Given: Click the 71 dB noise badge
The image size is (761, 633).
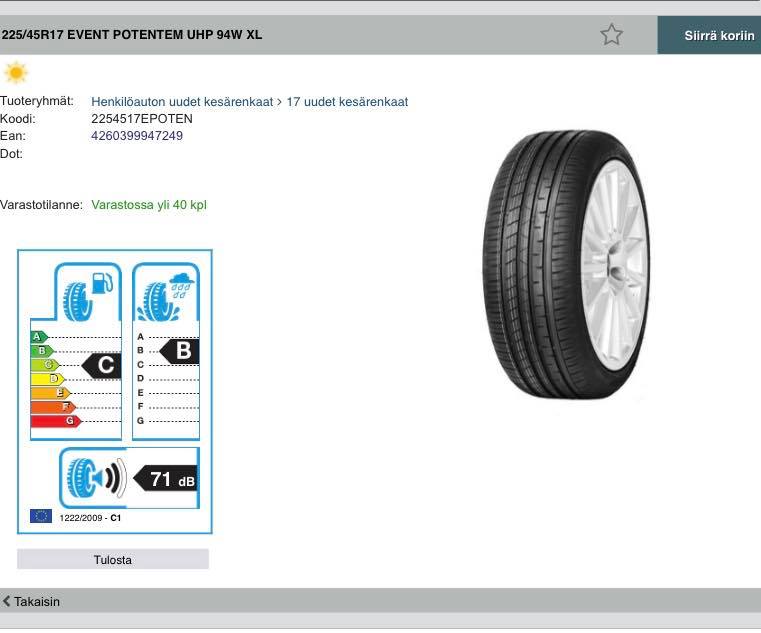Looking at the screenshot, I should [165, 480].
